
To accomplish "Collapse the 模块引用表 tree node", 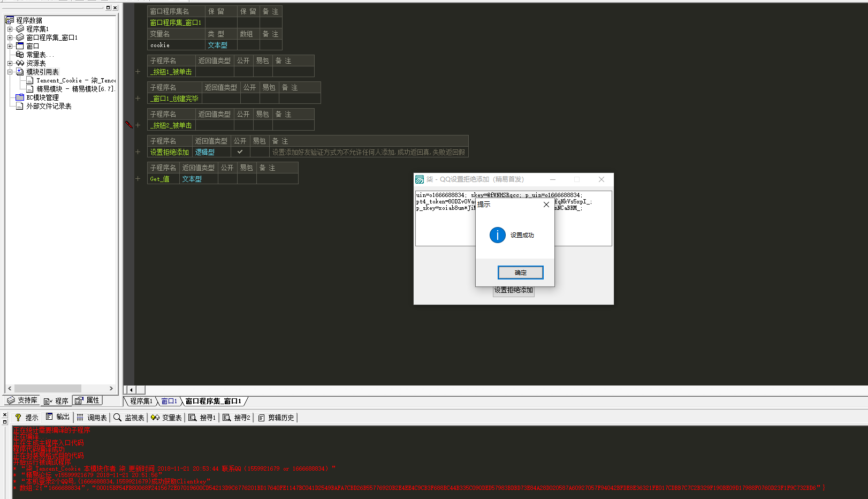I will (x=10, y=72).
